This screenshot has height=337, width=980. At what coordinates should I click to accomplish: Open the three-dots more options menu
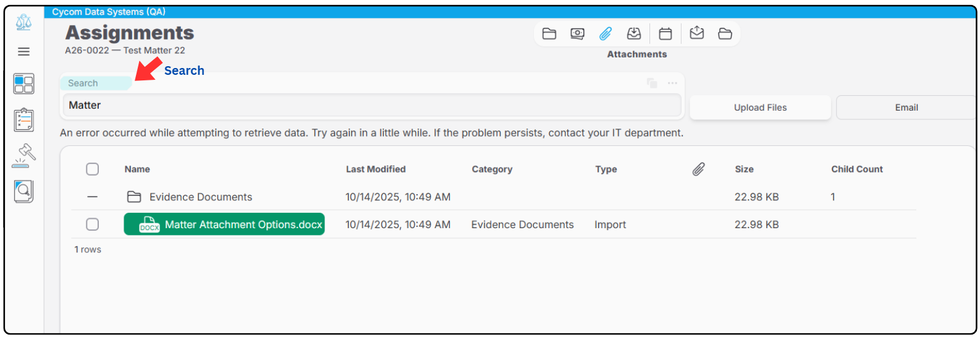pyautogui.click(x=672, y=83)
